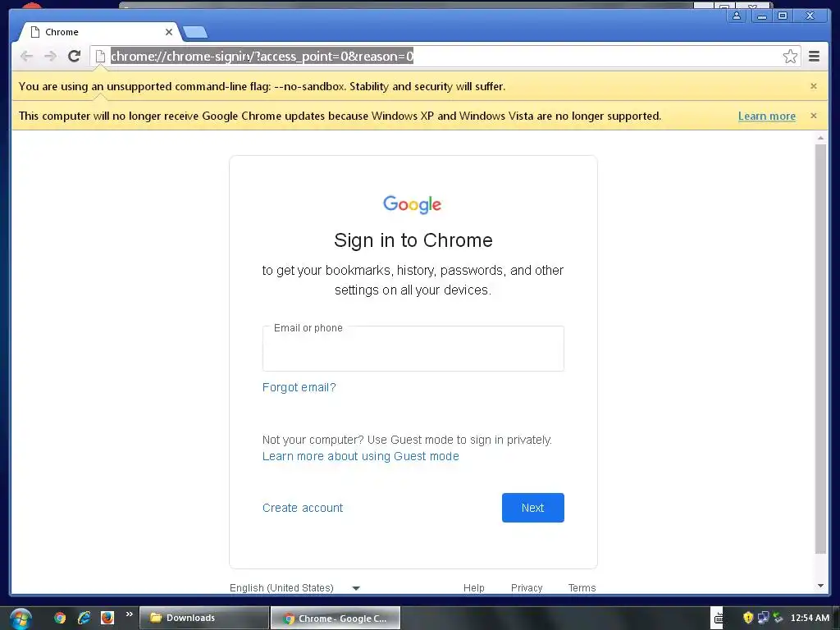Click the blue Next button
The width and height of the screenshot is (840, 630).
pos(533,508)
